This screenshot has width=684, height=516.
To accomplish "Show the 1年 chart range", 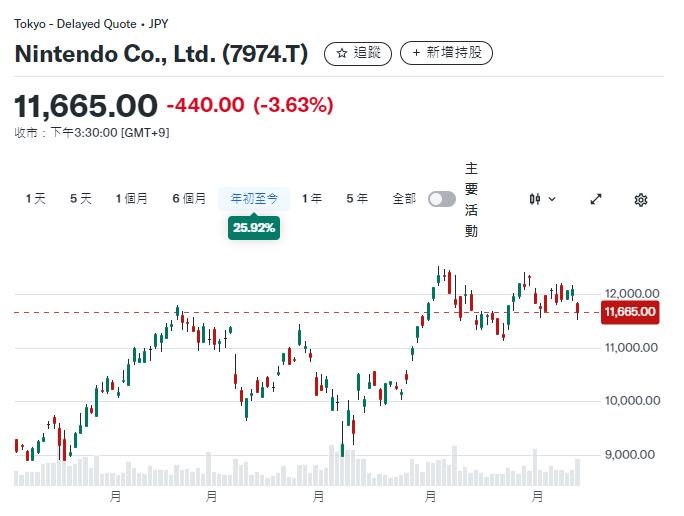I will point(312,199).
